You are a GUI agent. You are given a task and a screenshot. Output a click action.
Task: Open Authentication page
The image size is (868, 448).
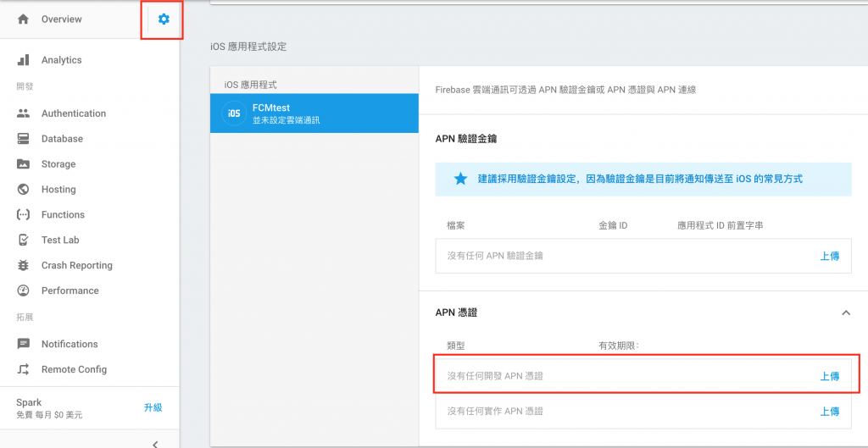click(74, 113)
